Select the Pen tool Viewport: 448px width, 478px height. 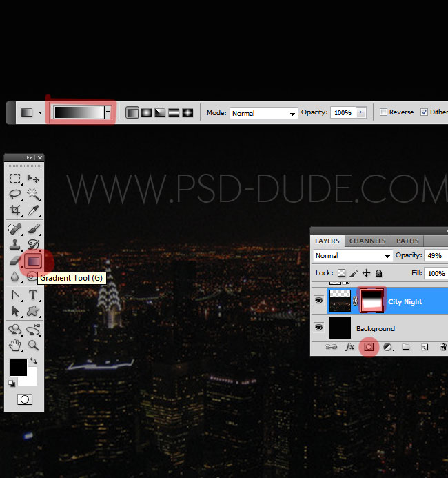click(15, 295)
